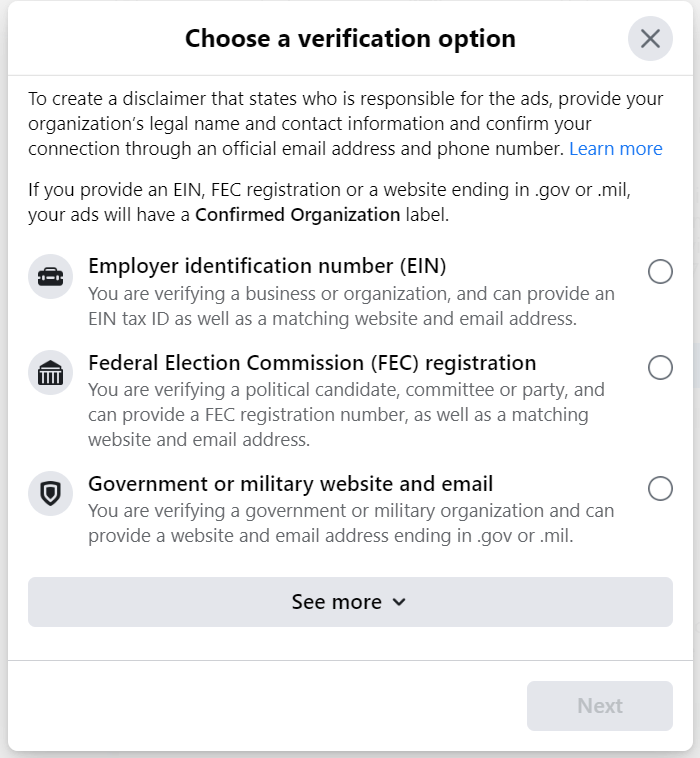Screen dimensions: 700x758
Task: Click the EIN tax ID description text
Action: (x=350, y=306)
